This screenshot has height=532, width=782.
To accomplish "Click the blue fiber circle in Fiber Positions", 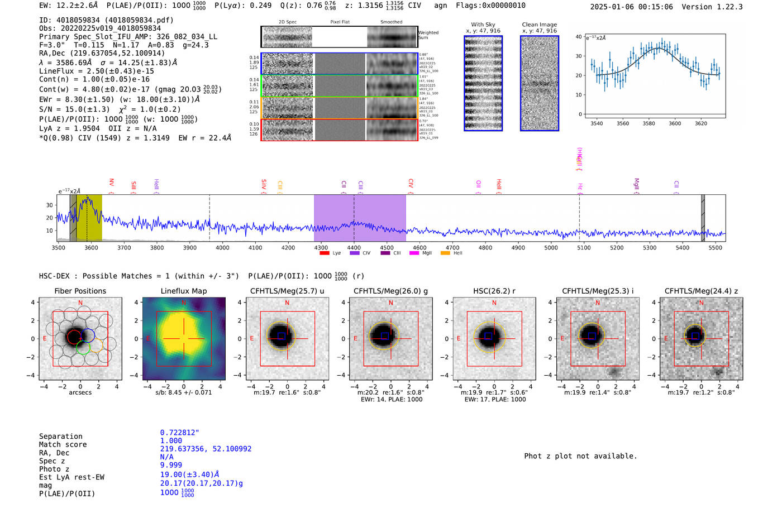I will click(88, 336).
